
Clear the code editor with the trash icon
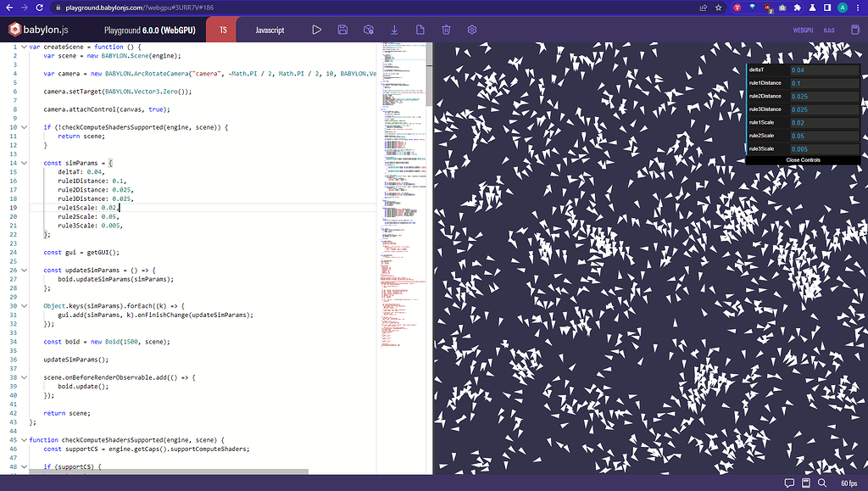point(446,29)
